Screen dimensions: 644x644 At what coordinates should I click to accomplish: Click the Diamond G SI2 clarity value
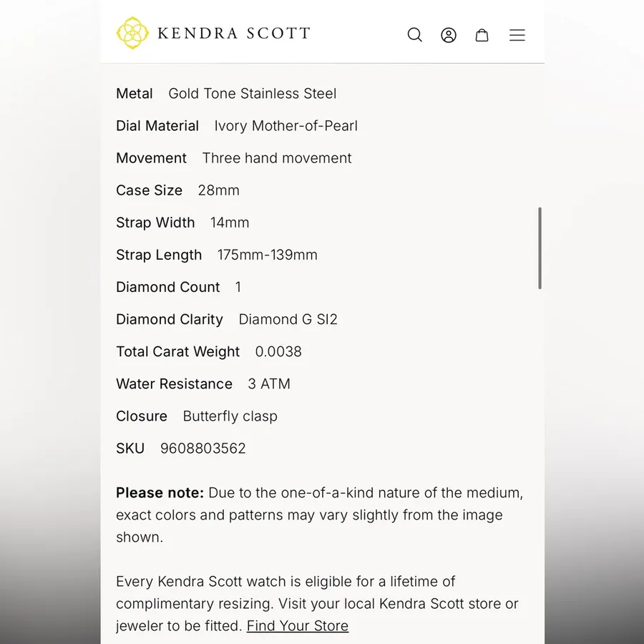(x=288, y=319)
